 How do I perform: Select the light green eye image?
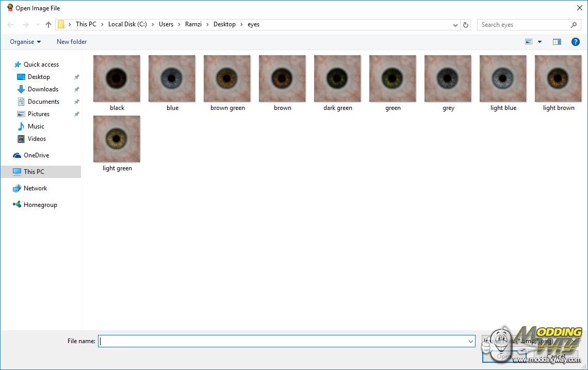pyautogui.click(x=117, y=139)
